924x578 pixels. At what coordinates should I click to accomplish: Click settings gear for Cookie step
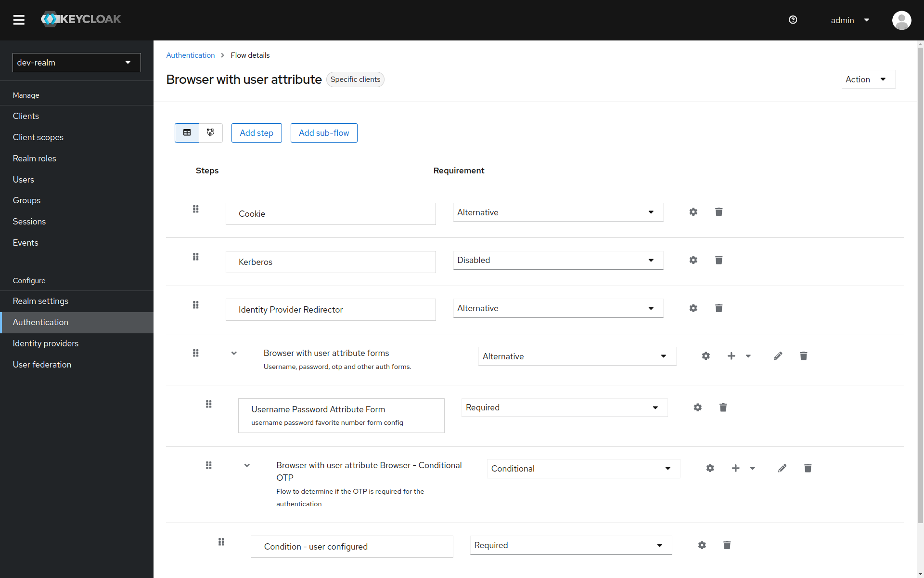693,212
